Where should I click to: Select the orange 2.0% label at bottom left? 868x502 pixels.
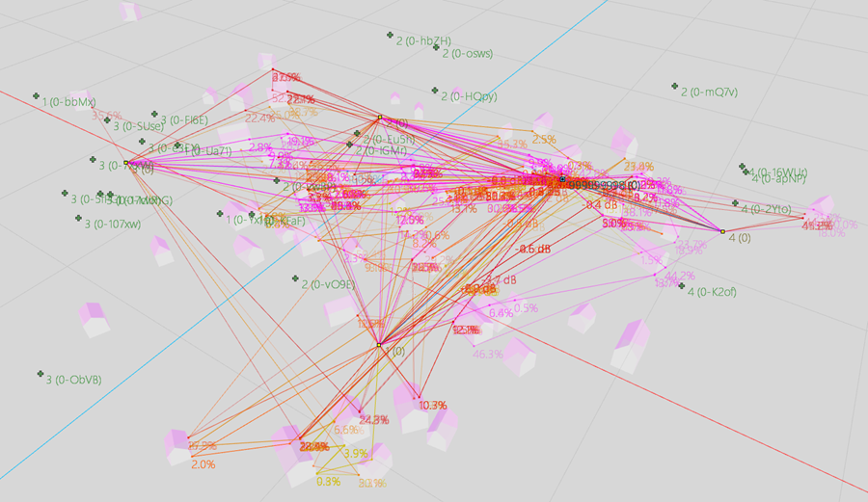click(203, 464)
